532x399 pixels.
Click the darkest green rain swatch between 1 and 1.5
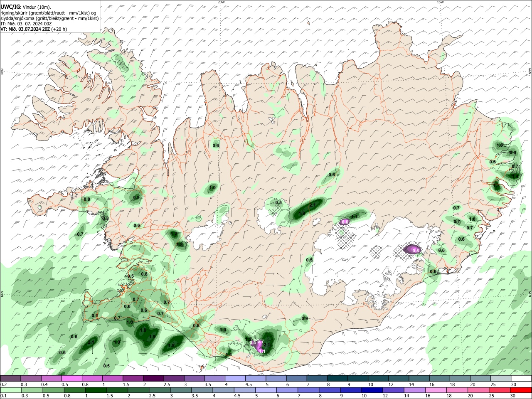click(x=96, y=390)
